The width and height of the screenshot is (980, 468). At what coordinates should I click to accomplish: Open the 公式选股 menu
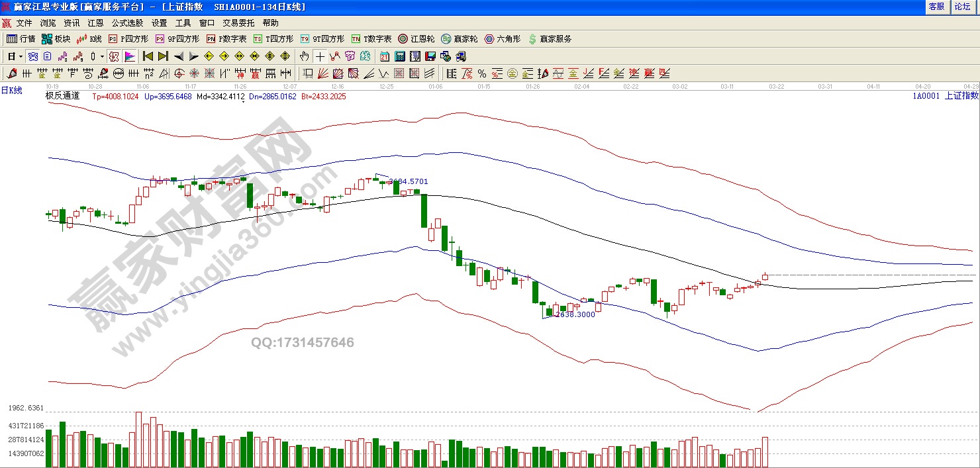point(126,23)
